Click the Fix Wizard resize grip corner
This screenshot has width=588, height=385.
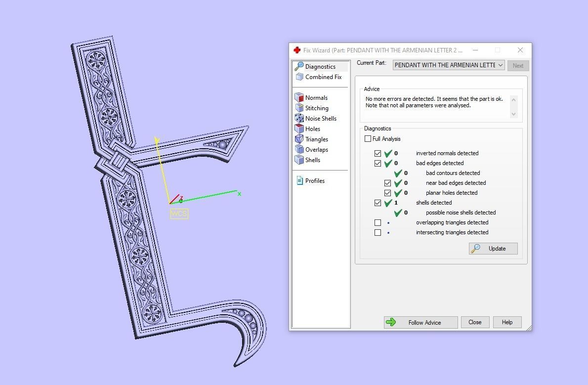(x=529, y=328)
